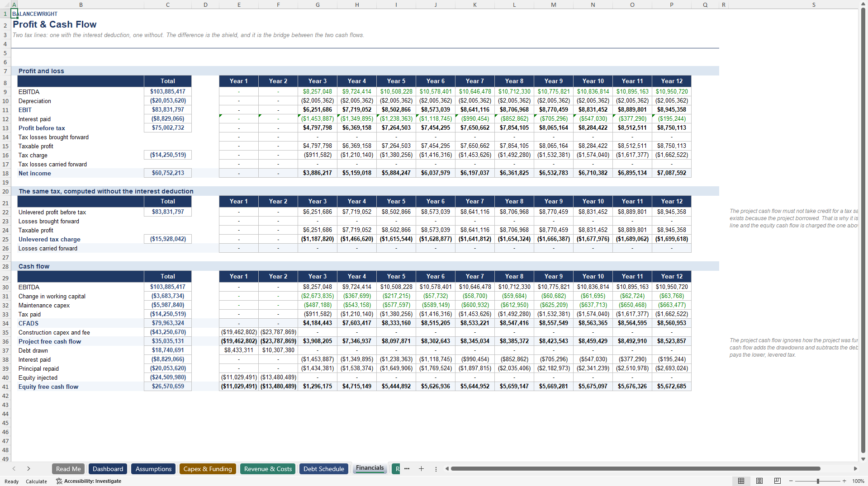Adjust the zoom slider handle
Image resolution: width=868 pixels, height=486 pixels.
[x=818, y=481]
